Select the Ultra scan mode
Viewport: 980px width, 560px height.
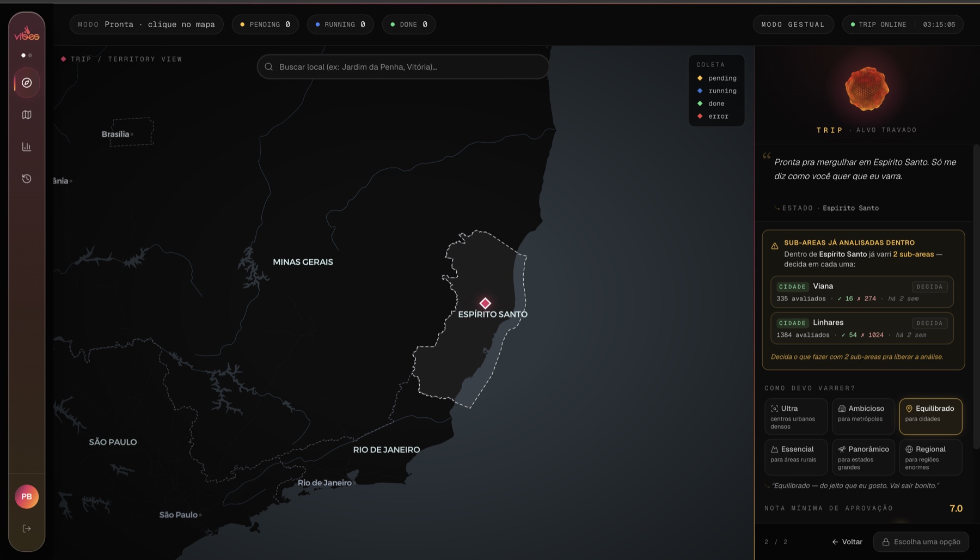[796, 417]
